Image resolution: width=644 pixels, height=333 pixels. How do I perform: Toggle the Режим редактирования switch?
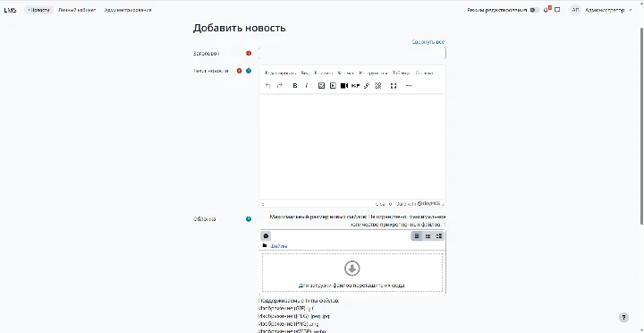(x=534, y=10)
